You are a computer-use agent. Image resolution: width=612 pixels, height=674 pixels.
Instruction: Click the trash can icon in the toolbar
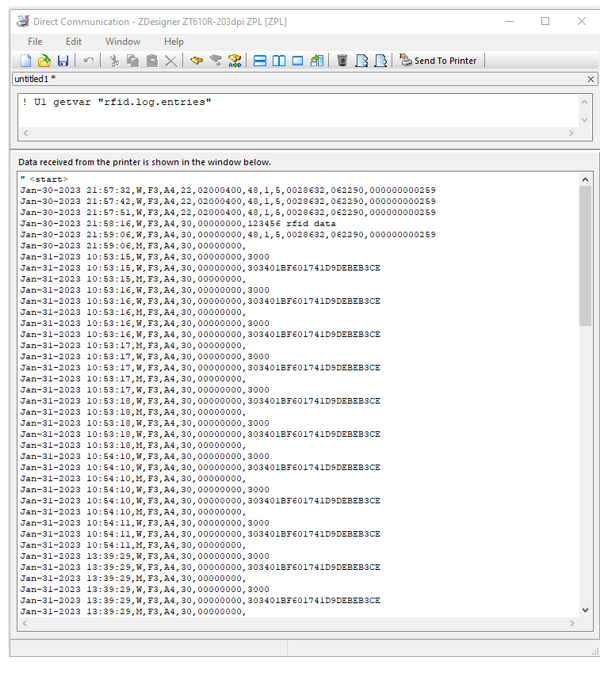tap(342, 61)
